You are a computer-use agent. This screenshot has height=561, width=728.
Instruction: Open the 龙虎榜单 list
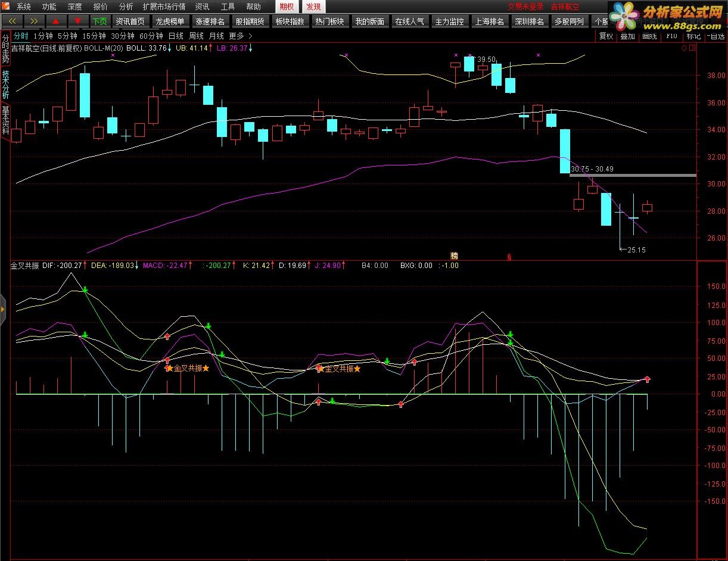pos(170,21)
